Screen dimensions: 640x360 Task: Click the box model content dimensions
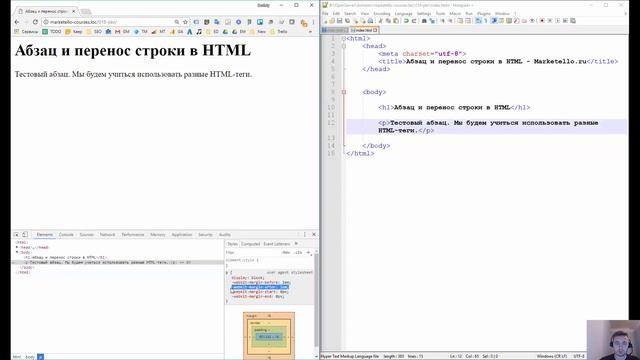click(x=269, y=337)
